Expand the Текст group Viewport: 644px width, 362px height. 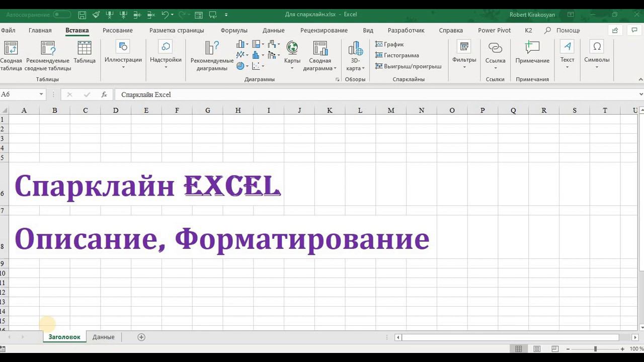click(x=568, y=55)
